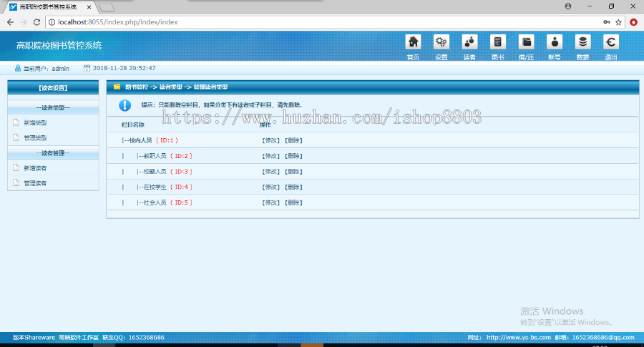The width and height of the screenshot is (644, 347).
Task: Bookmark this page with star icon
Action: point(618,22)
